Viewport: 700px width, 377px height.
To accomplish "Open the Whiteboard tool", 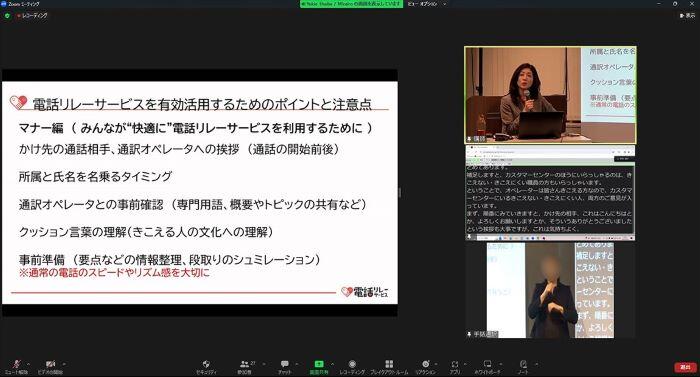I will [487, 367].
